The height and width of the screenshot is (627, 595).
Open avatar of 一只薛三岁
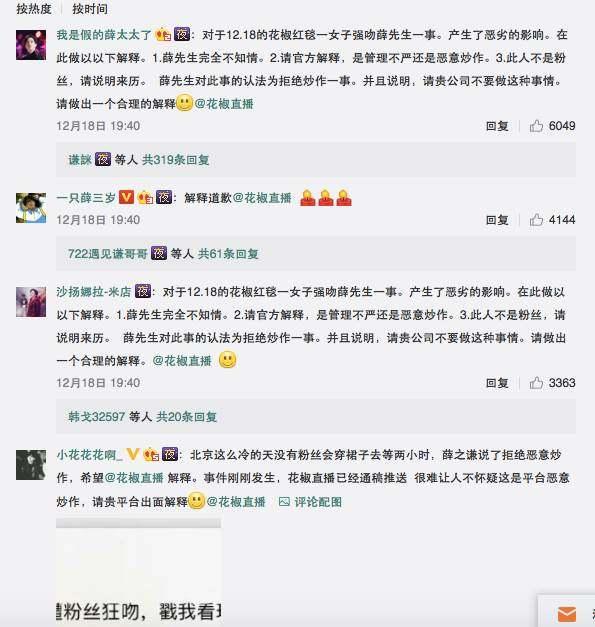tap(31, 208)
